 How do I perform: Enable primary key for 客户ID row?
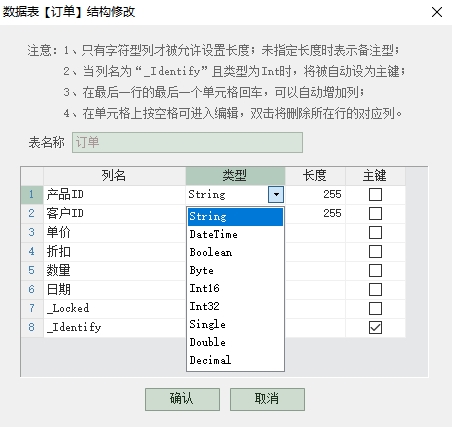coord(375,214)
